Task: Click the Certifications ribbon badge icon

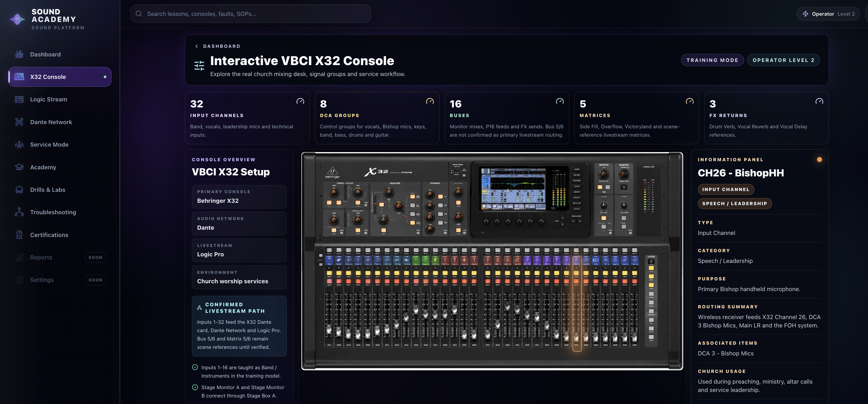Action: tap(19, 235)
